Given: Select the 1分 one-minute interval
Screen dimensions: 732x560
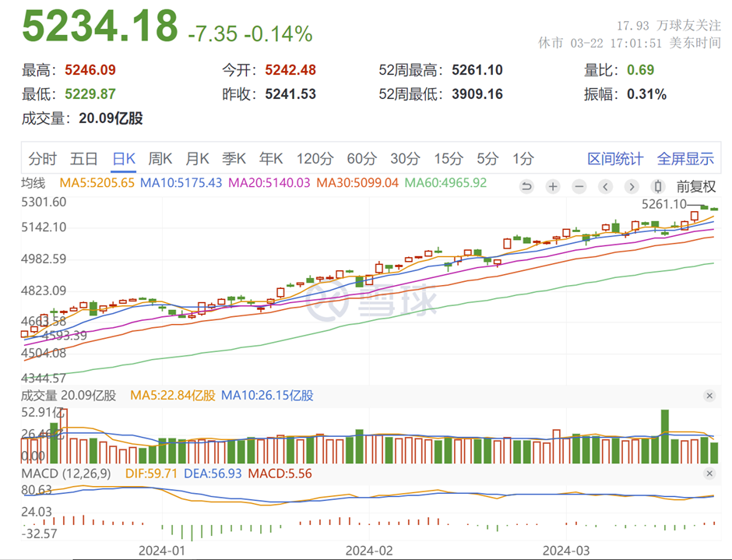Looking at the screenshot, I should pyautogui.click(x=523, y=159).
